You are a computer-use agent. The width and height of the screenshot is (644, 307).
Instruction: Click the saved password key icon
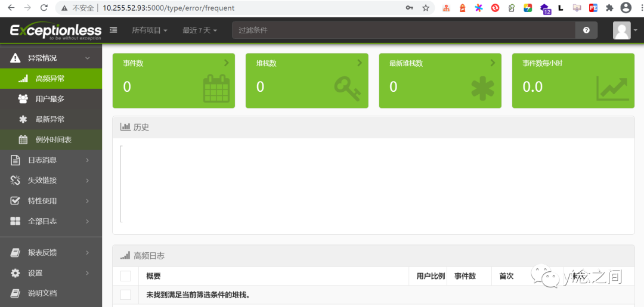pyautogui.click(x=410, y=8)
